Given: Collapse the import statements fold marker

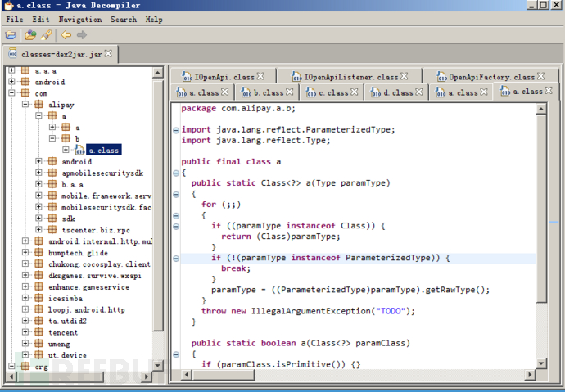Looking at the screenshot, I should (176, 130).
